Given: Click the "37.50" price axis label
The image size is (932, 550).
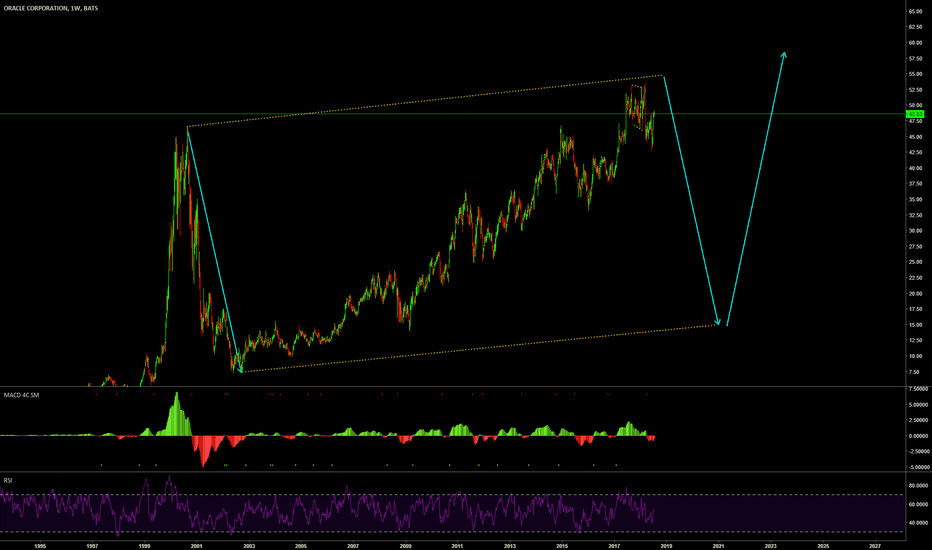Looking at the screenshot, I should (915, 184).
